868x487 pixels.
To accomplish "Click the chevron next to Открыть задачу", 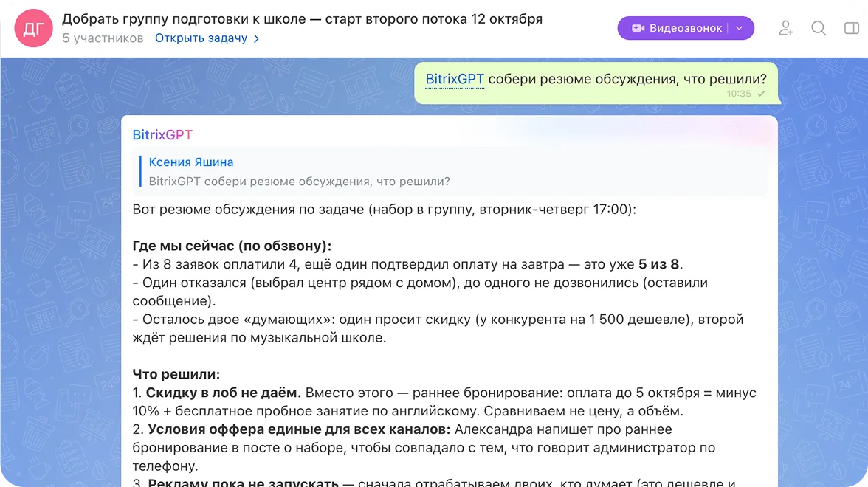I will 256,38.
